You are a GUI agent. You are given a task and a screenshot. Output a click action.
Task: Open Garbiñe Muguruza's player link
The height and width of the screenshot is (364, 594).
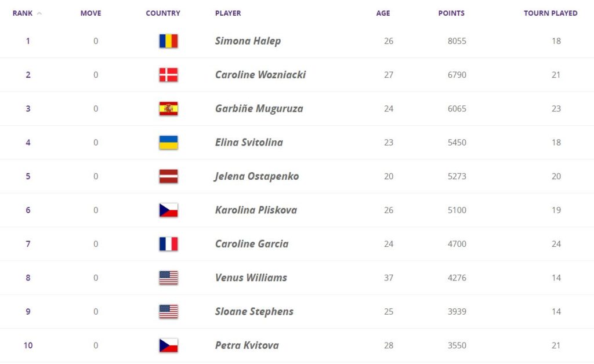259,108
